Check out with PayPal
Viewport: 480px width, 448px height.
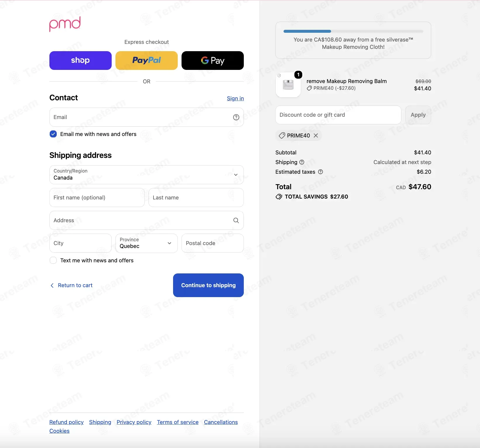click(146, 61)
